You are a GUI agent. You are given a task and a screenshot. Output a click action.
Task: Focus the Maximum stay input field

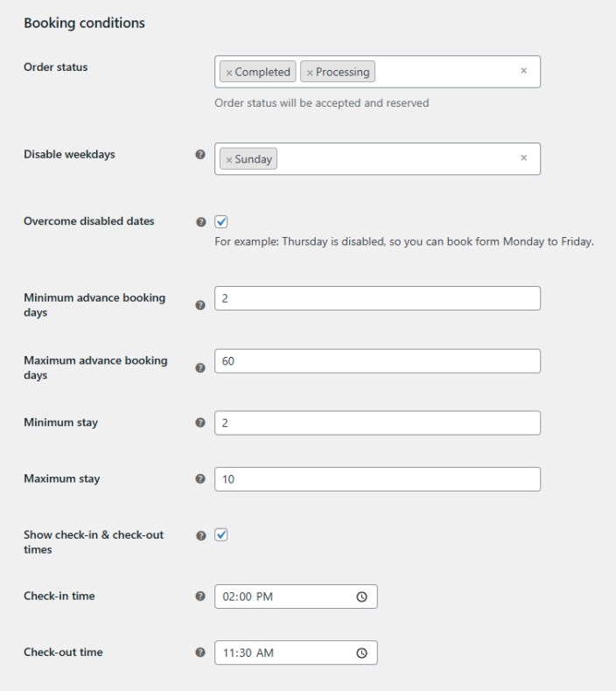377,479
